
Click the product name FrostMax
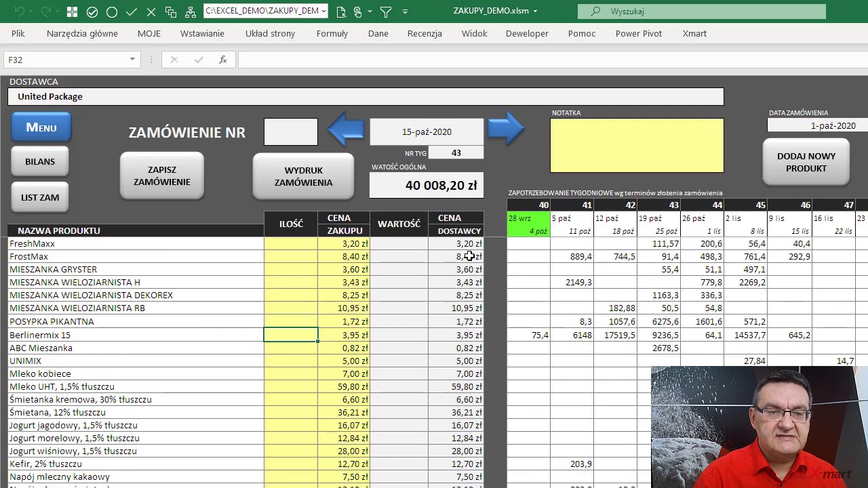click(28, 256)
